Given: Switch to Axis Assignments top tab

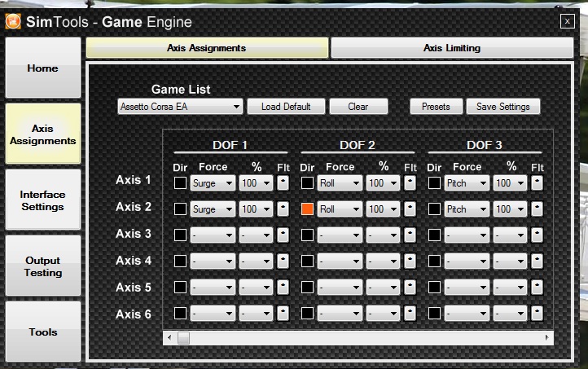Looking at the screenshot, I should [x=207, y=48].
